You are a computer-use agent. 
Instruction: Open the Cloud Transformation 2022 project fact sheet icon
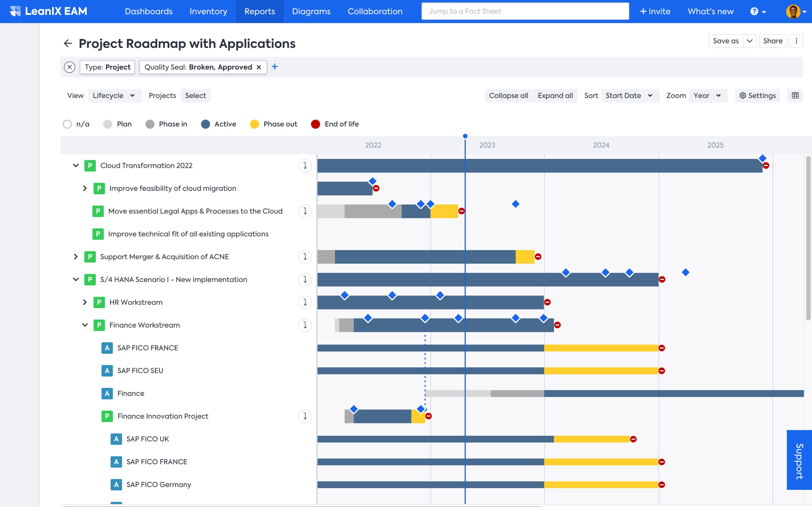click(90, 165)
